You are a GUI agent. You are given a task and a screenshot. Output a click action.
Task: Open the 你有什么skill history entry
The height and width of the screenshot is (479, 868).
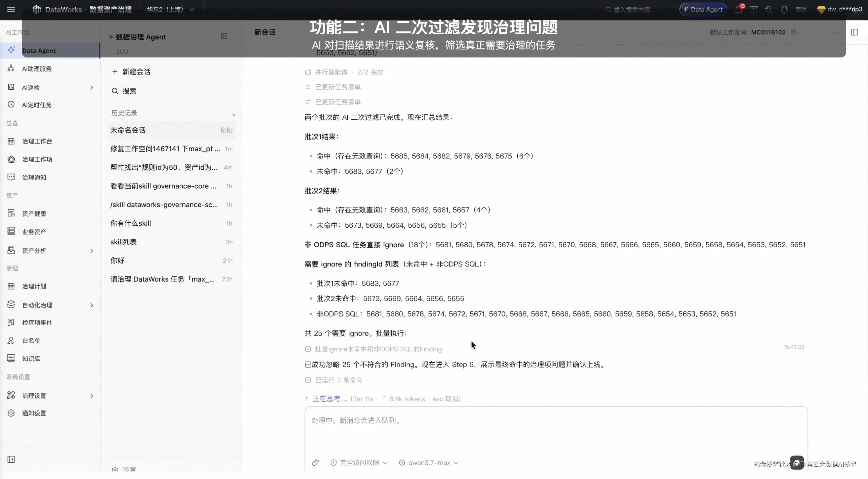tap(172, 223)
